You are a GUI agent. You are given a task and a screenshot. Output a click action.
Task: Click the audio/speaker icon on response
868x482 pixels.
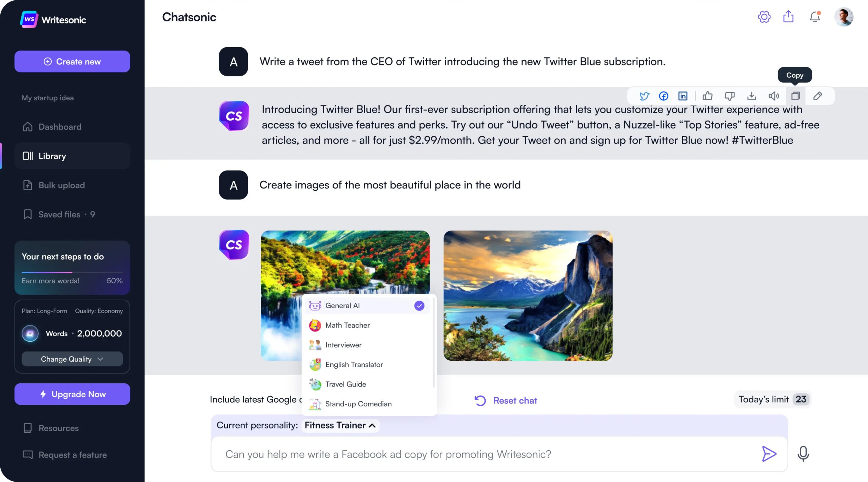(x=773, y=96)
